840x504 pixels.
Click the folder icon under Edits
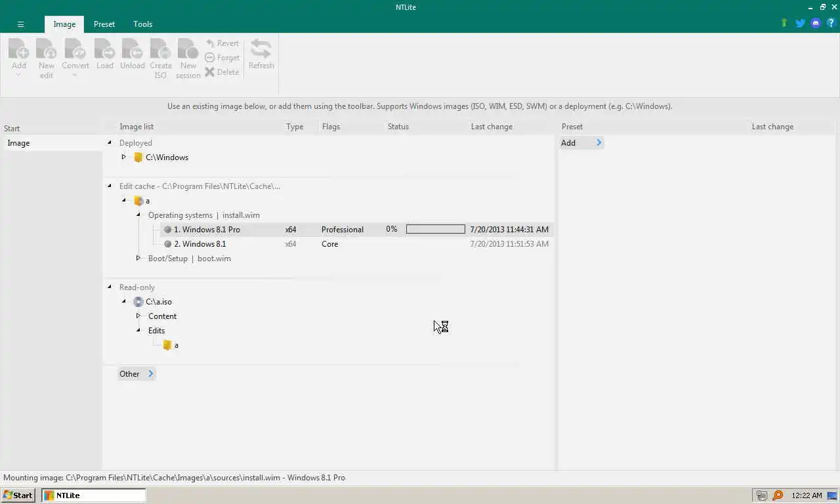(167, 345)
